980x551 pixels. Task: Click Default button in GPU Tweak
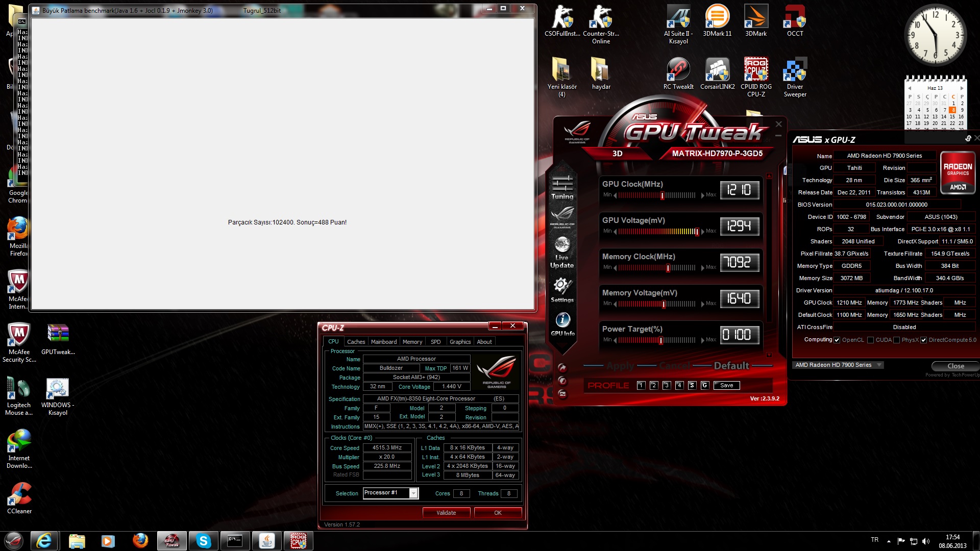[x=731, y=366]
